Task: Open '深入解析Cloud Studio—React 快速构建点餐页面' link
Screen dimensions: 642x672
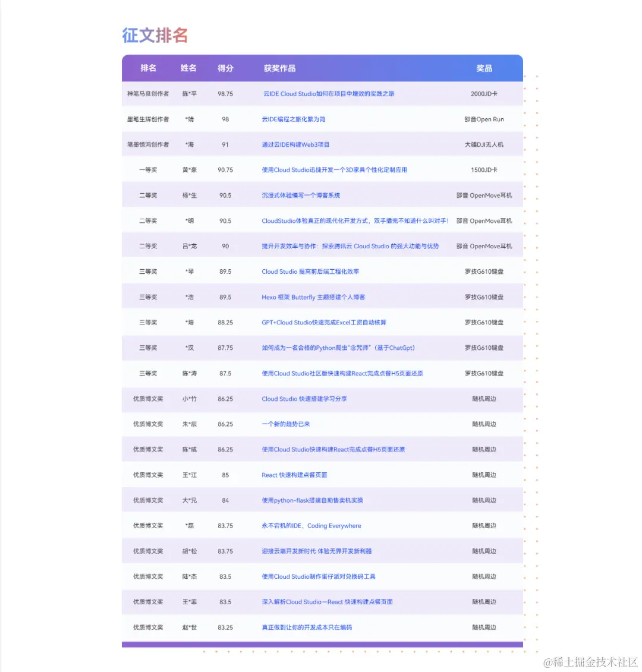Action: [x=327, y=602]
